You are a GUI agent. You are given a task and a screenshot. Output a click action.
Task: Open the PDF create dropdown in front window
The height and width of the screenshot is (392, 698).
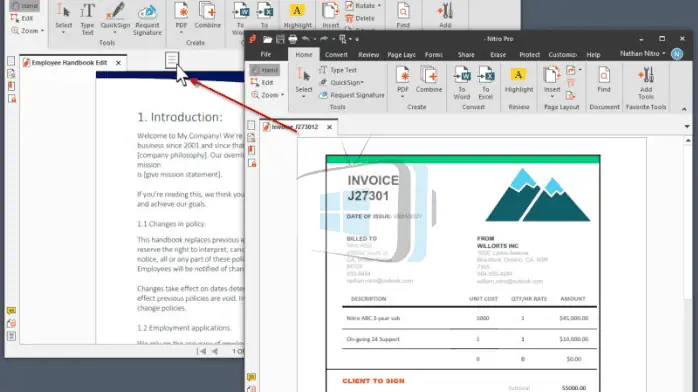click(402, 82)
